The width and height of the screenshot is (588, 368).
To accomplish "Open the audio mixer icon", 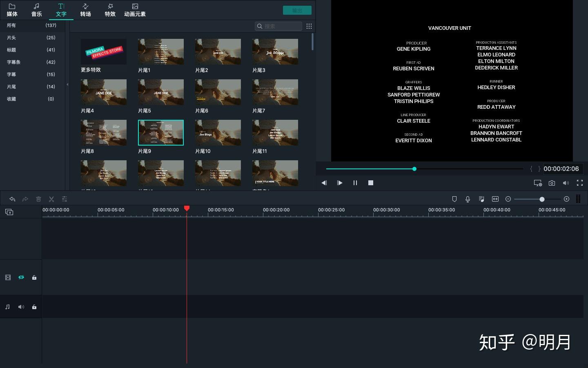I will (481, 199).
